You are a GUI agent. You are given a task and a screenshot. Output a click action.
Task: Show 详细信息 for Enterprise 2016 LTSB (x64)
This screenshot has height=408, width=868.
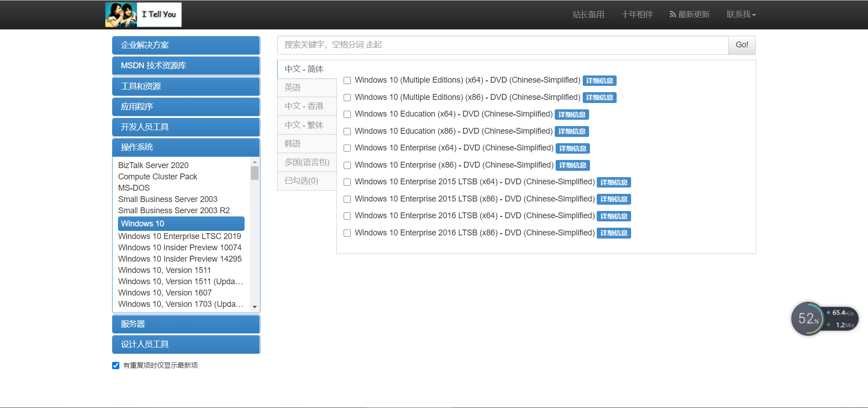[614, 216]
